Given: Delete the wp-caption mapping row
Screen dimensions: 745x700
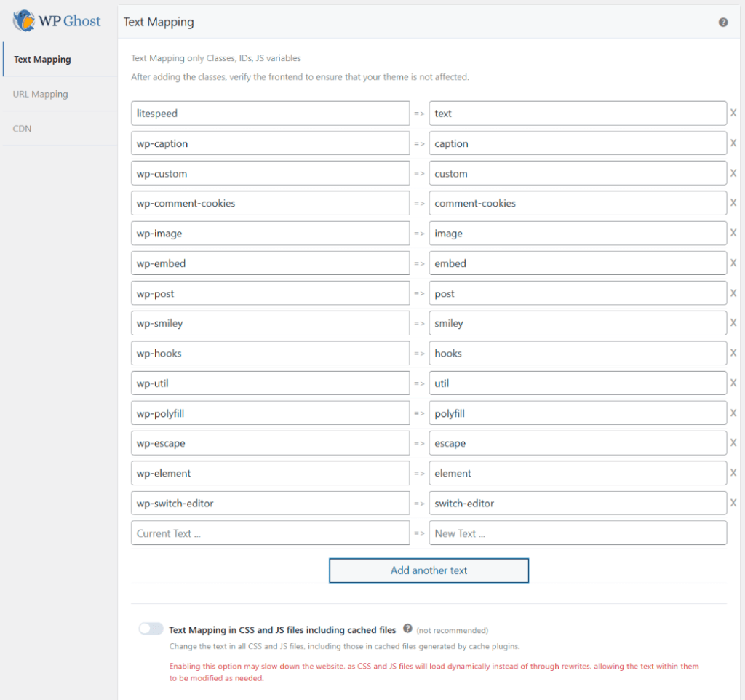Looking at the screenshot, I should tap(733, 143).
